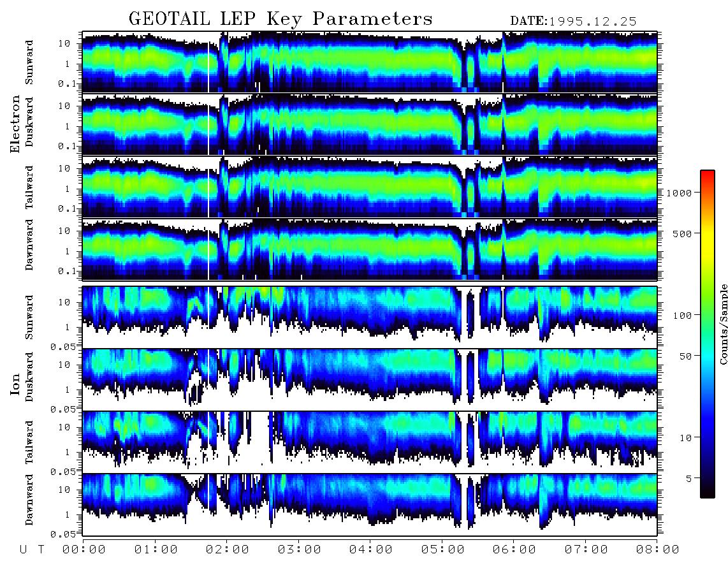Click the Ion Dawnward spectrogram panel
The image size is (728, 561).
(x=370, y=505)
